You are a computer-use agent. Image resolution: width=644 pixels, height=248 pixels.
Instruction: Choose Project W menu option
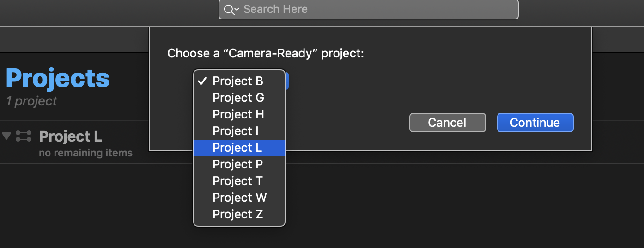239,198
